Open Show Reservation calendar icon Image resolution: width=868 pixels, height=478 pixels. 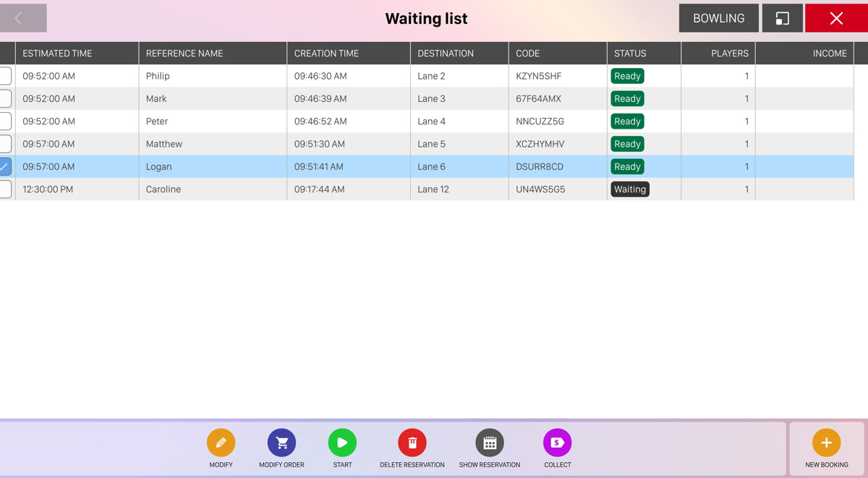(x=489, y=443)
